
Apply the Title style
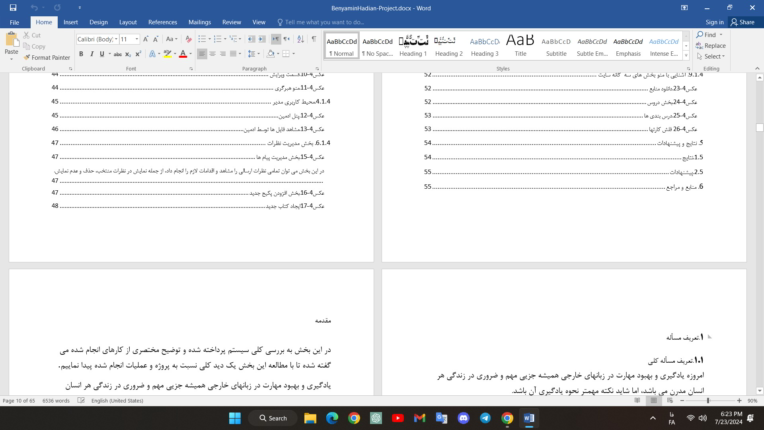point(520,46)
